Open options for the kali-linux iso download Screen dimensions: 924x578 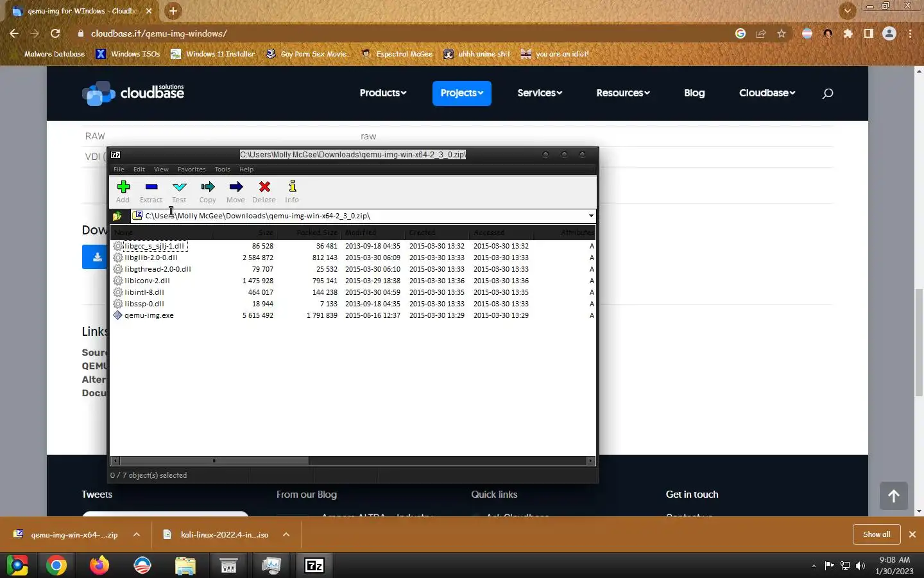286,534
